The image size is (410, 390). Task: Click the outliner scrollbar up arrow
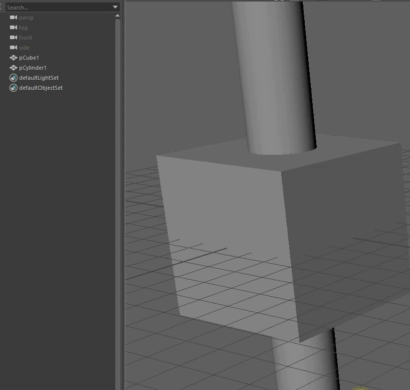117,16
